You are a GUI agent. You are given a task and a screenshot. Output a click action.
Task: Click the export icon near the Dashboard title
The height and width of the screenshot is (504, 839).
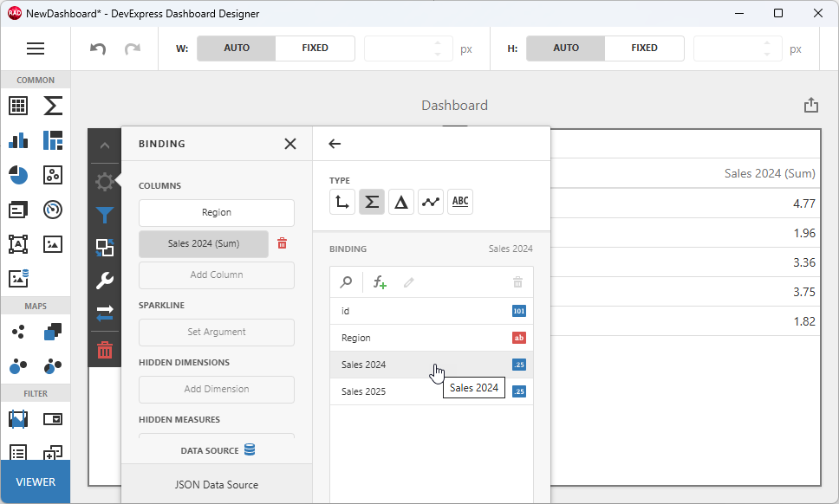click(x=811, y=104)
